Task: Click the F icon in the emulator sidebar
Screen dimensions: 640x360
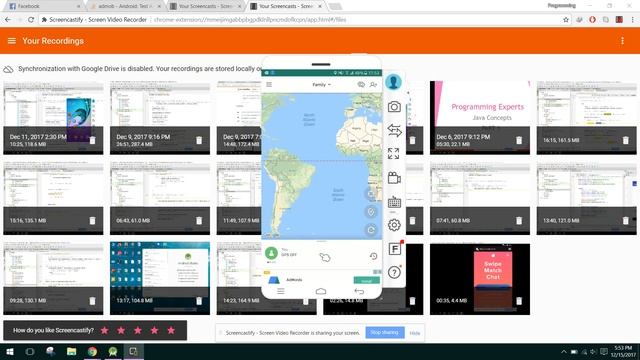Action: pyautogui.click(x=395, y=249)
